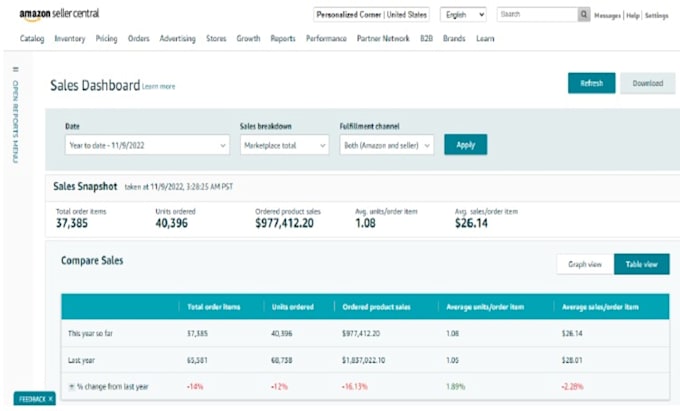
Task: Open the Advertising menu
Action: point(177,39)
